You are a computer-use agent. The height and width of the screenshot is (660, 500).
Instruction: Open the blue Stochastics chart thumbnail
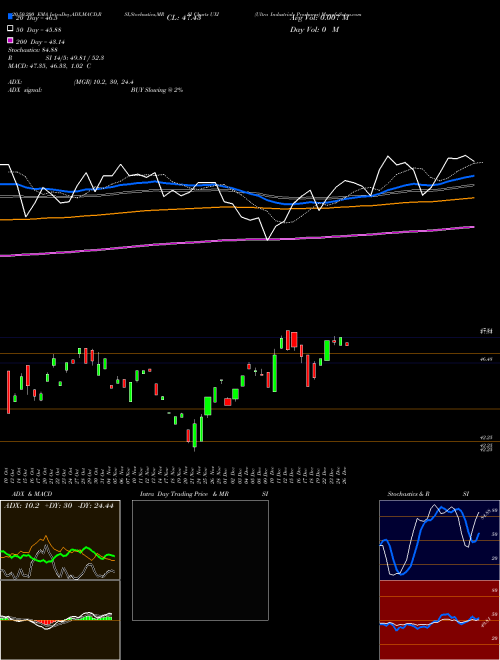[x=439, y=540]
